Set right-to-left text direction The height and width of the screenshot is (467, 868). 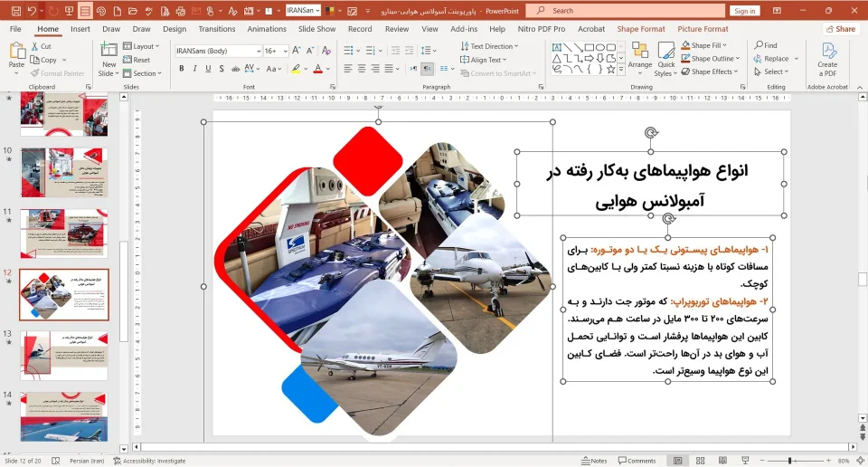pyautogui.click(x=428, y=69)
